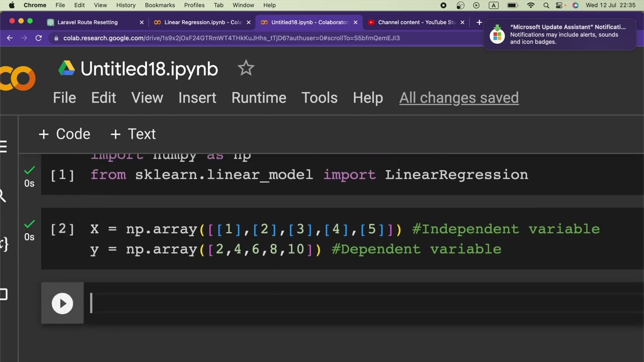644x362 pixels.
Task: Click cell [2] execution count
Action: (x=62, y=229)
